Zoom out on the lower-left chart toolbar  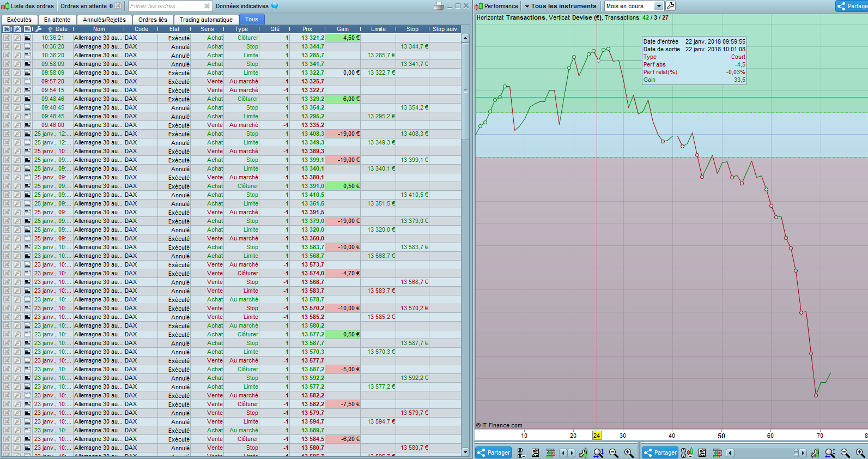point(614,453)
